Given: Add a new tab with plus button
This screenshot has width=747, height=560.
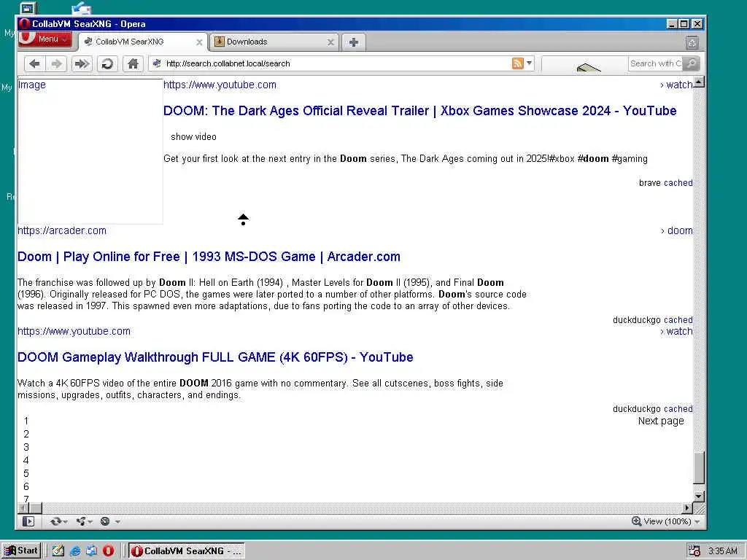Looking at the screenshot, I should 354,42.
